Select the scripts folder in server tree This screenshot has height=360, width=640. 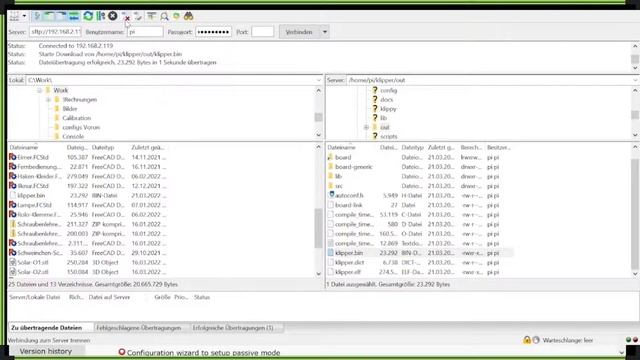tap(388, 136)
